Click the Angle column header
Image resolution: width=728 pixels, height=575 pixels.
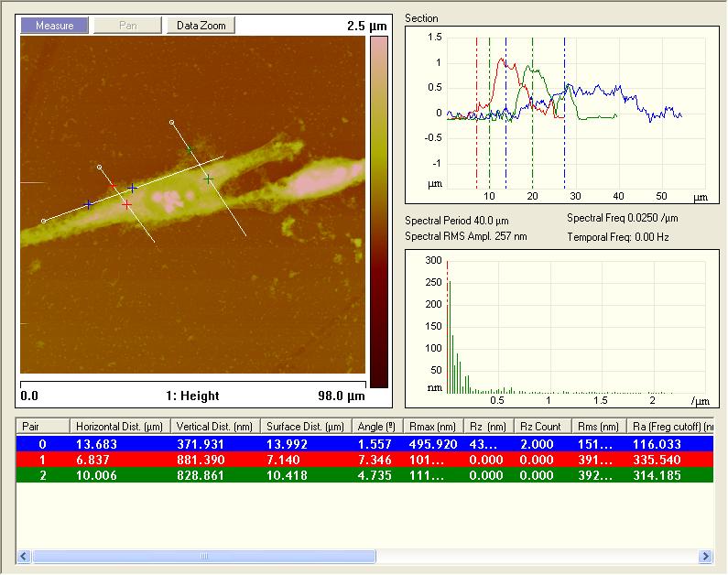(377, 427)
